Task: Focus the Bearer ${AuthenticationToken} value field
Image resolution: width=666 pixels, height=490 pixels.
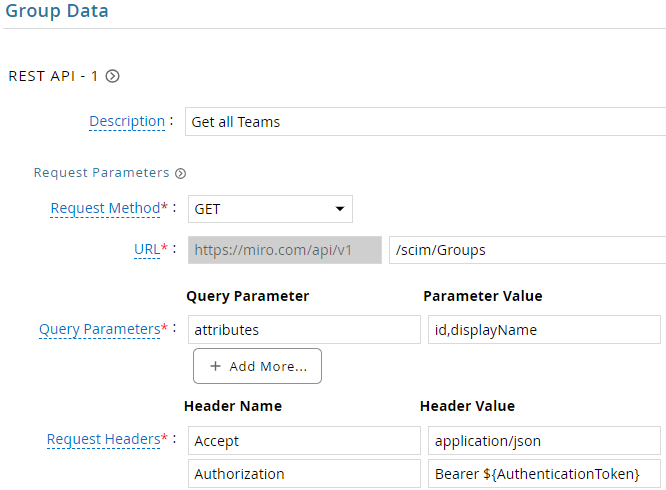Action: [x=544, y=473]
